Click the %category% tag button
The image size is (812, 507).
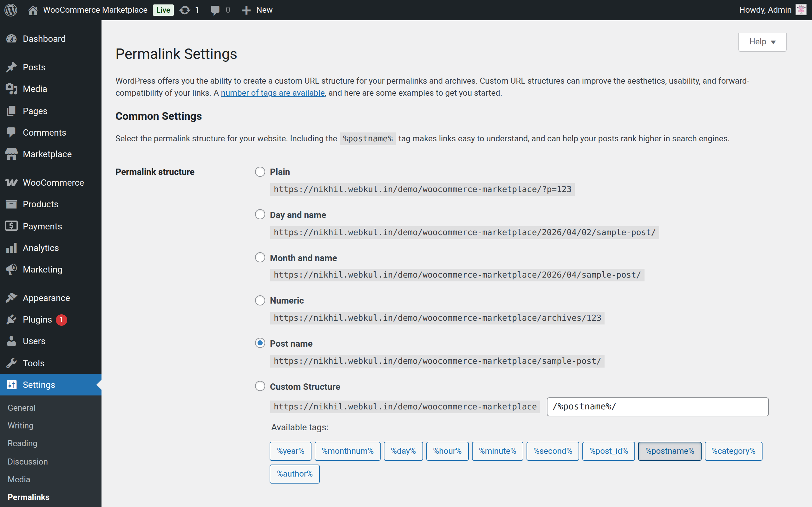pos(733,451)
